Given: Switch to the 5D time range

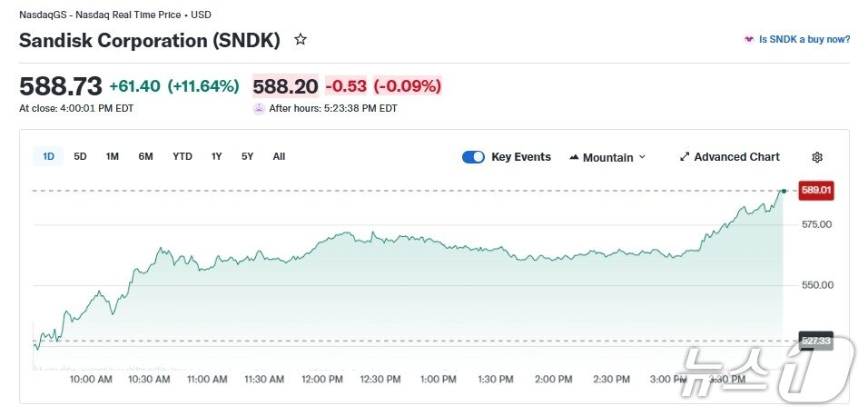Looking at the screenshot, I should tap(80, 156).
